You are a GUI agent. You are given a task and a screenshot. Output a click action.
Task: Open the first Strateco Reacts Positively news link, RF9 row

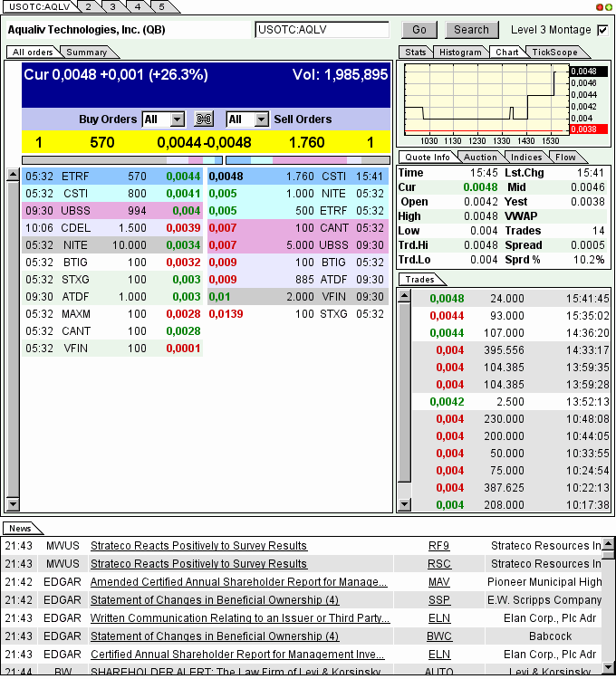[198, 546]
